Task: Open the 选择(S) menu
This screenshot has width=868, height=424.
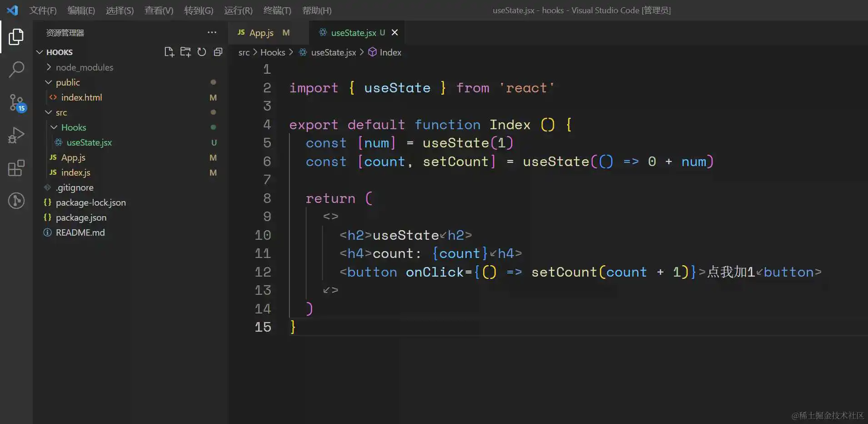Action: (120, 10)
